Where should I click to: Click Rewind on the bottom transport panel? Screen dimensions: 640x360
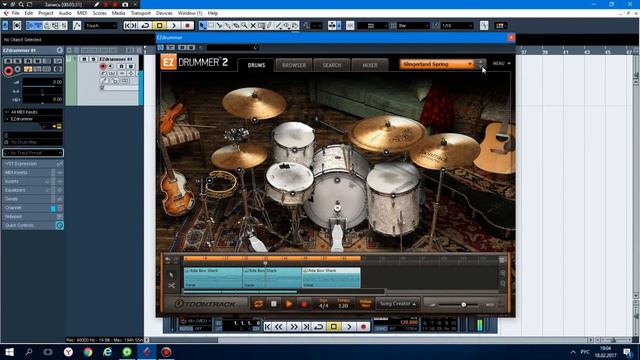coord(279,327)
